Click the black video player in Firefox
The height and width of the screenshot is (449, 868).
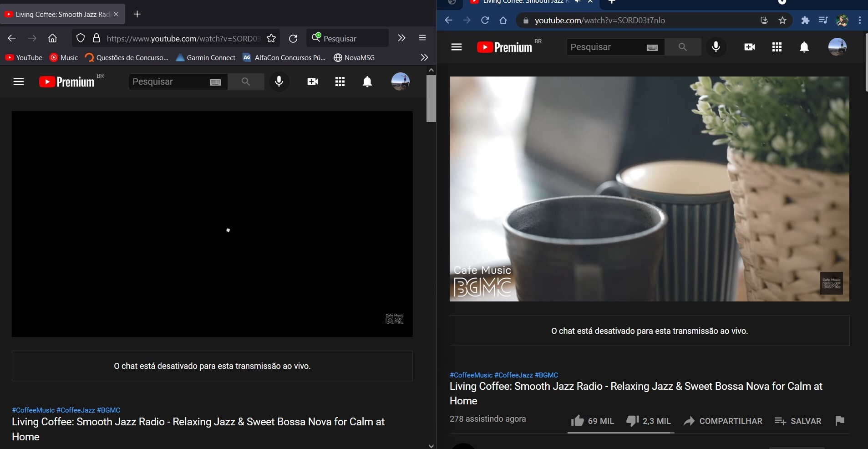(x=212, y=224)
